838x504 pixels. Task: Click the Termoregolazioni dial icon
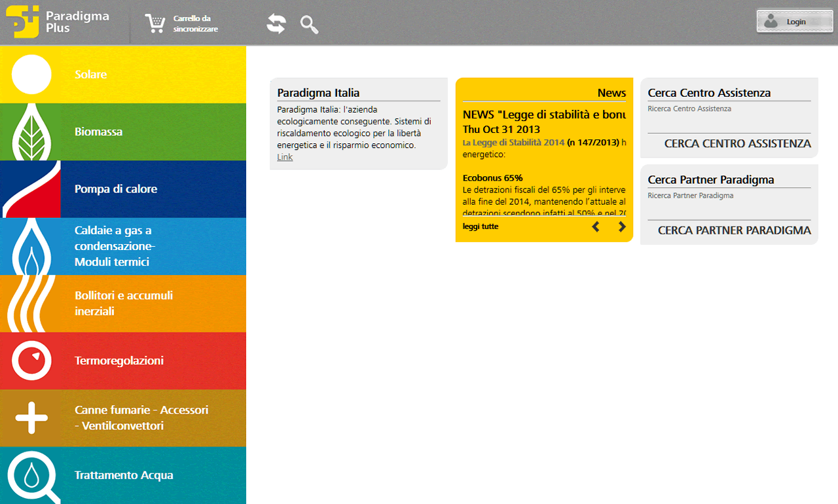31,361
